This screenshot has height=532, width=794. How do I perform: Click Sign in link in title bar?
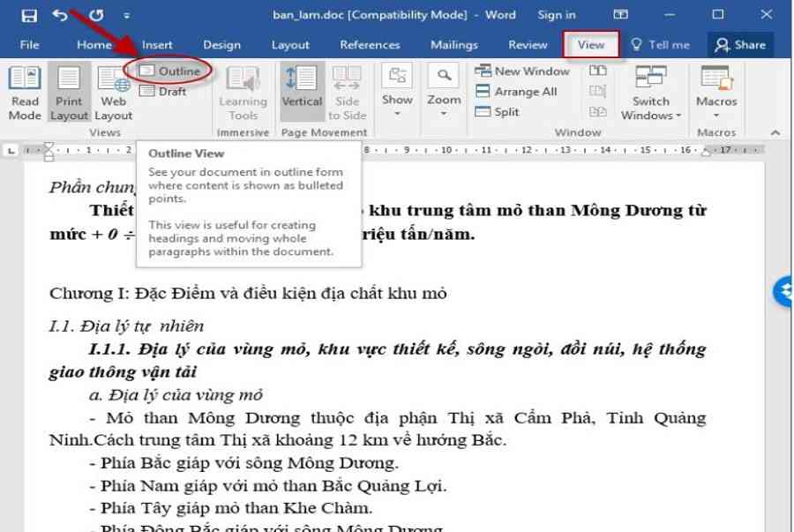point(557,15)
